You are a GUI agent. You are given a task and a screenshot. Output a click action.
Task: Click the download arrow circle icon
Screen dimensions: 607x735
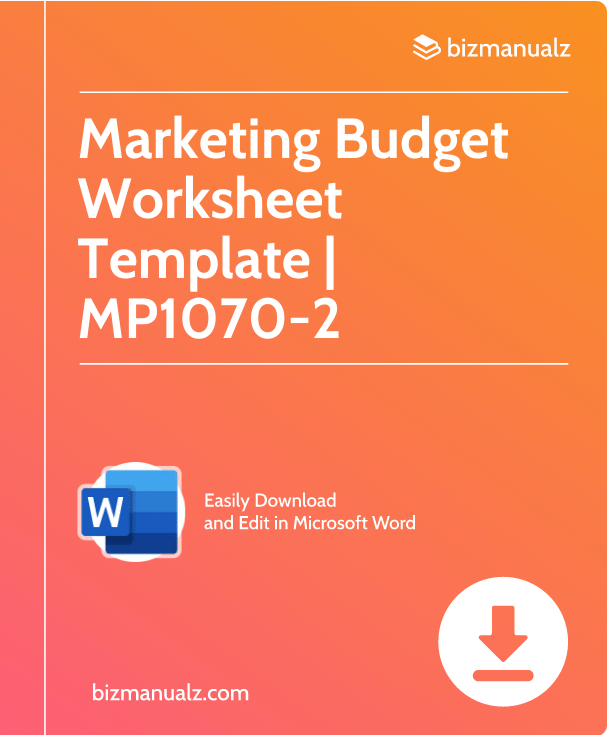(x=503, y=642)
